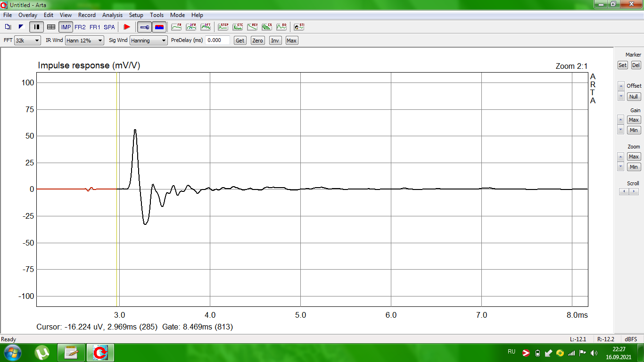Screen dimensions: 644x362
Task: Show the ETC energy time curve icon
Action: (x=238, y=27)
